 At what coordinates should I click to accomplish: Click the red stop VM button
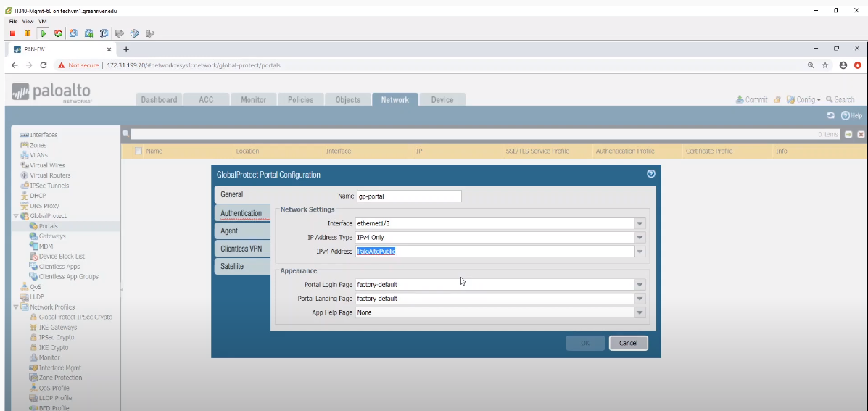pos(13,34)
